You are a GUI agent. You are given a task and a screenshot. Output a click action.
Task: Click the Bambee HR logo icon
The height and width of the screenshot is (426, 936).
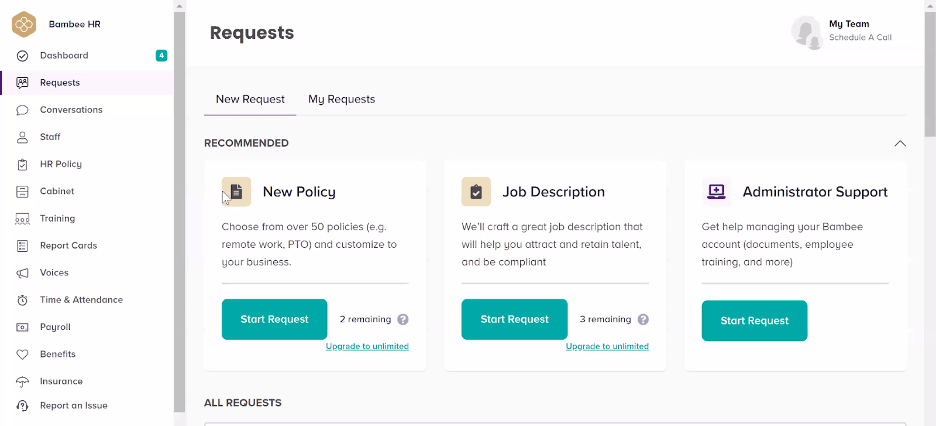24,24
